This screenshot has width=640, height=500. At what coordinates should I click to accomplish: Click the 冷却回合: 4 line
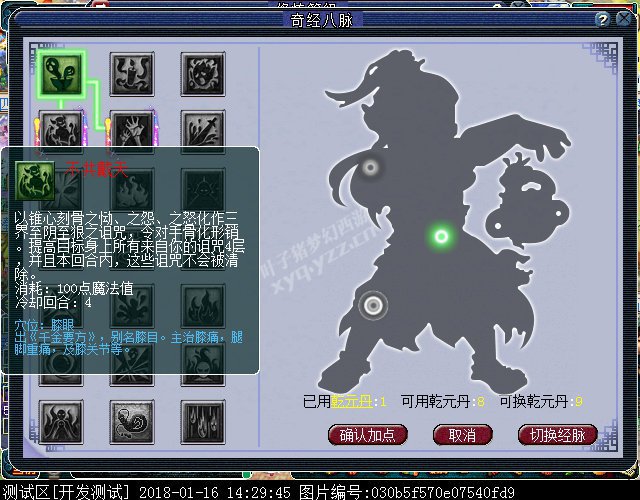53,303
